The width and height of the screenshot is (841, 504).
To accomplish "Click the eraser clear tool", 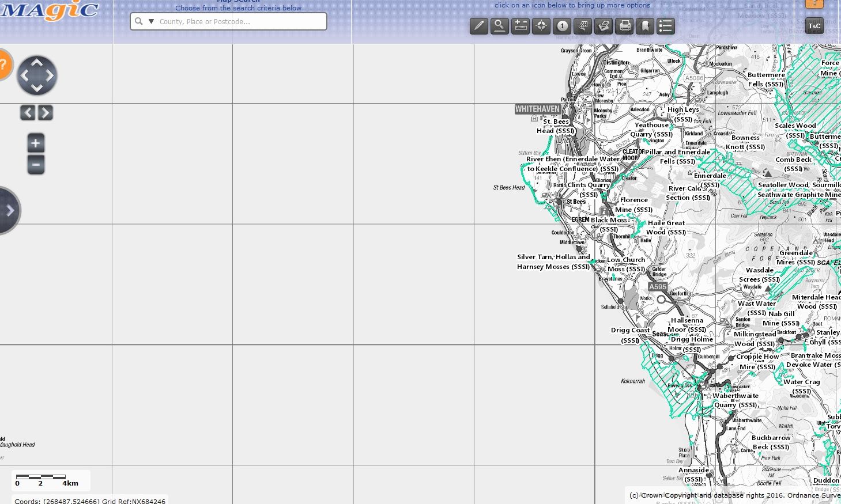I will click(x=604, y=26).
